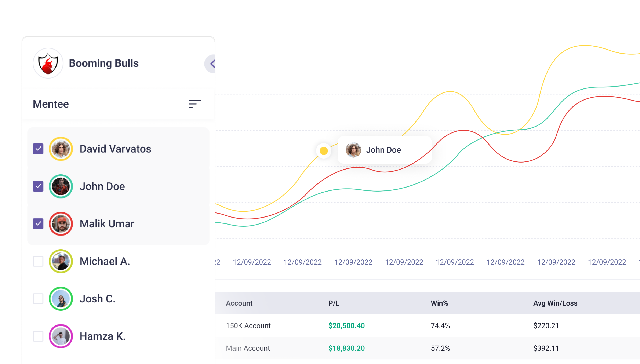The width and height of the screenshot is (640, 364).
Task: Click David Varvatos's profile avatar
Action: (61, 149)
